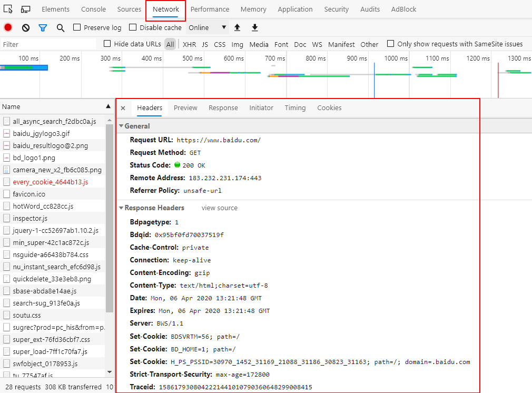The height and width of the screenshot is (393, 532).
Task: Click the icon beside quickdelete_33e3eb8.png
Action: (6, 279)
